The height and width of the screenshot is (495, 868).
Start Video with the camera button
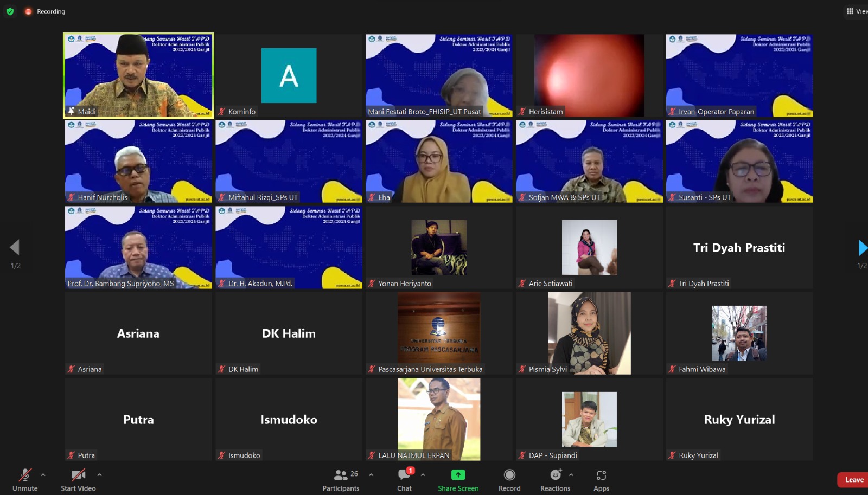coord(78,479)
